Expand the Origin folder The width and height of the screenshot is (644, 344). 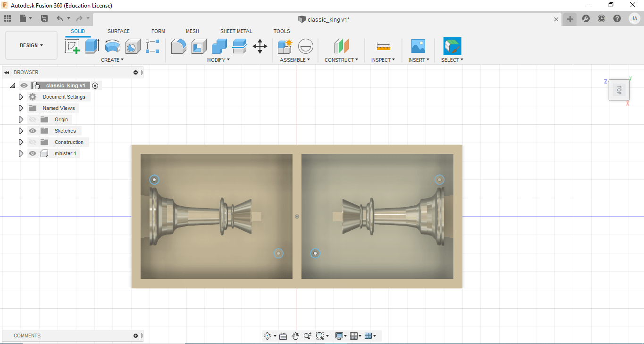point(21,119)
